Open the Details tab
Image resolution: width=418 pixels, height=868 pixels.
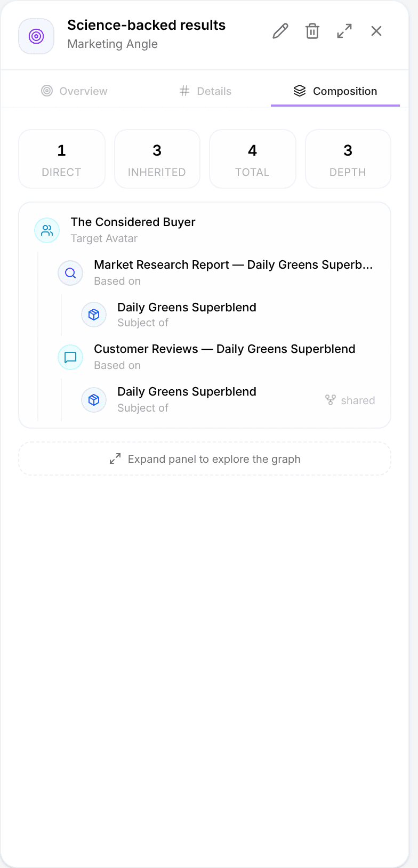pos(205,91)
